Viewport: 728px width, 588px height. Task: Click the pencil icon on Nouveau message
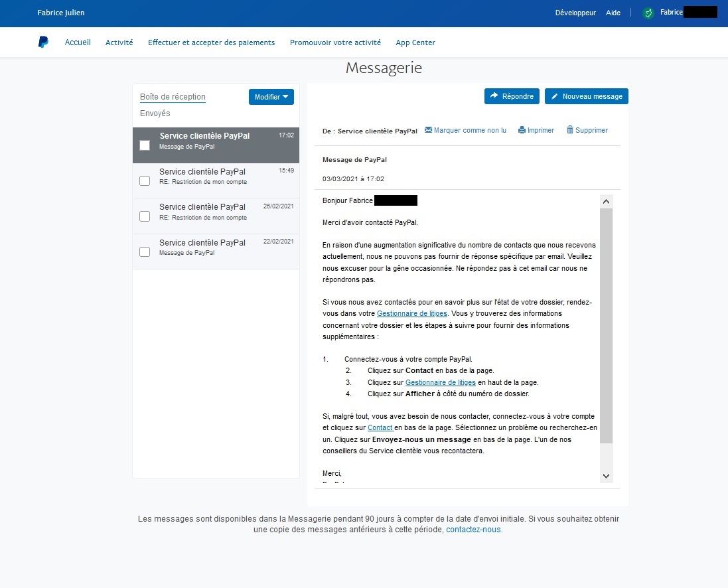[554, 97]
